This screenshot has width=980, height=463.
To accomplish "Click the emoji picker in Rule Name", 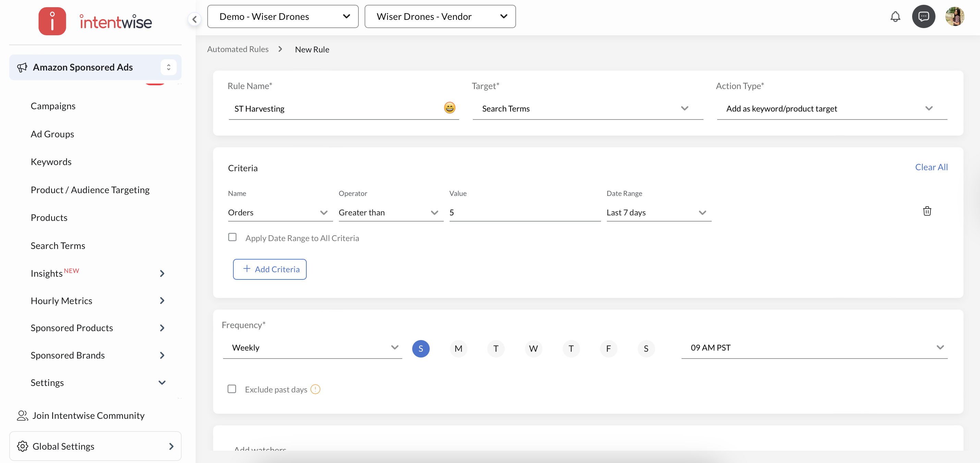I will coord(449,108).
